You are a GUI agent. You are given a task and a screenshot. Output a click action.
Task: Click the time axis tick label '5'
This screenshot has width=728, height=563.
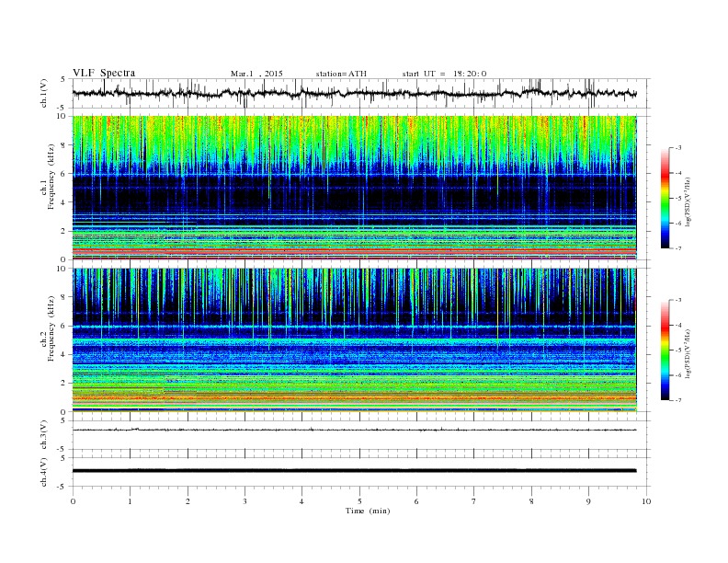click(x=359, y=501)
